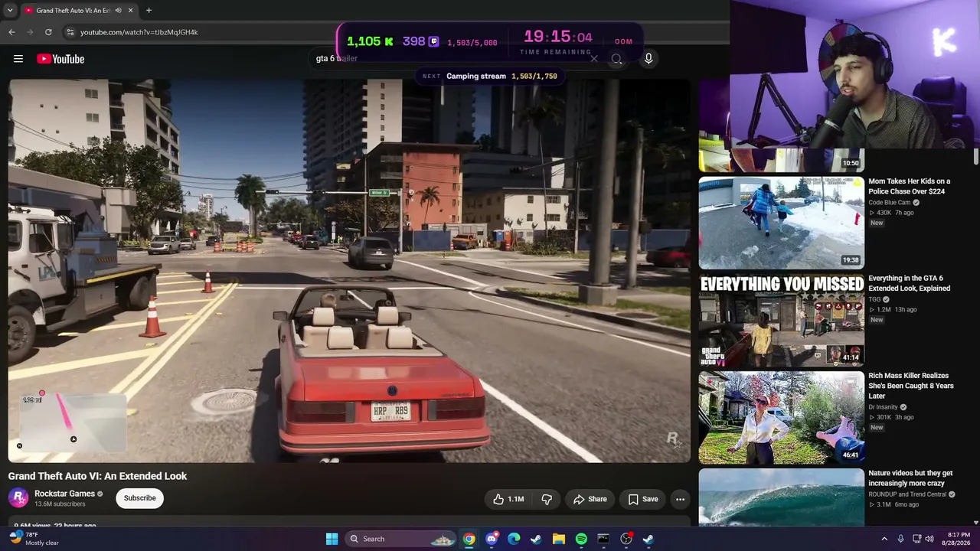Dislike the video with thumbs down
Image resolution: width=980 pixels, height=551 pixels.
[547, 499]
